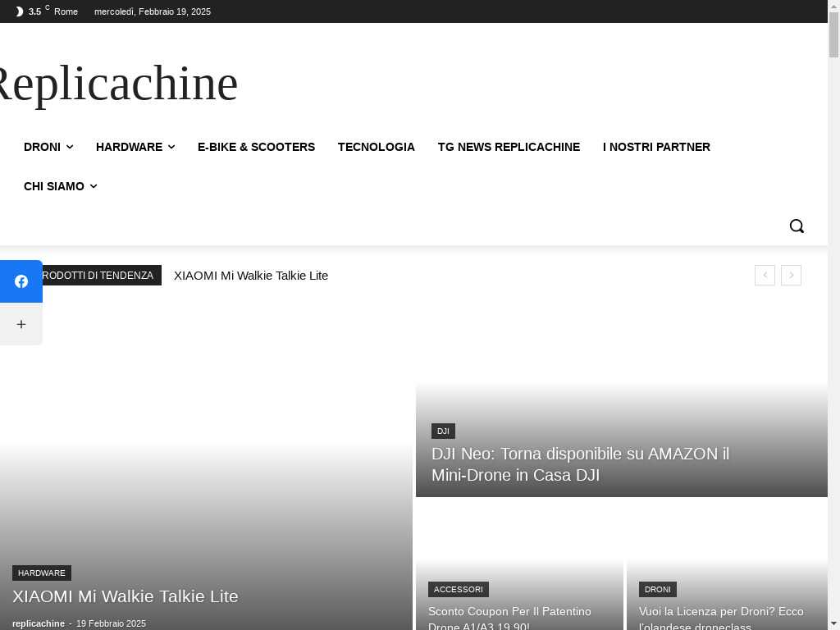Share page via Facebook icon

click(x=21, y=281)
